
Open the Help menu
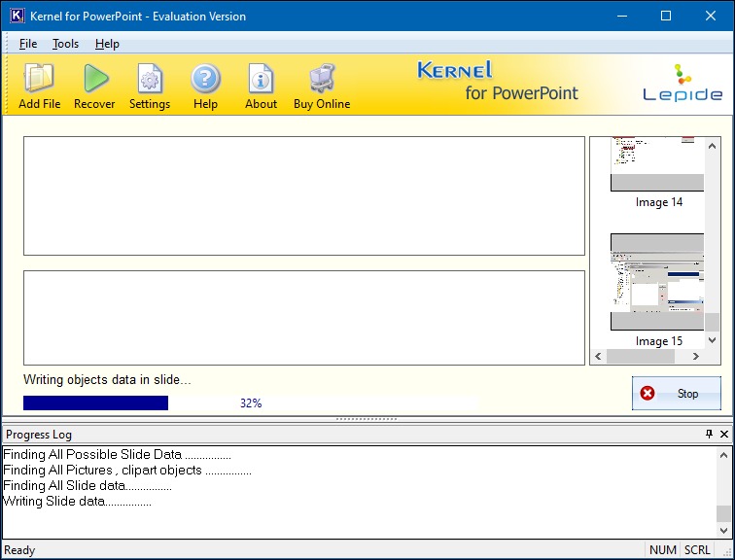(x=107, y=44)
